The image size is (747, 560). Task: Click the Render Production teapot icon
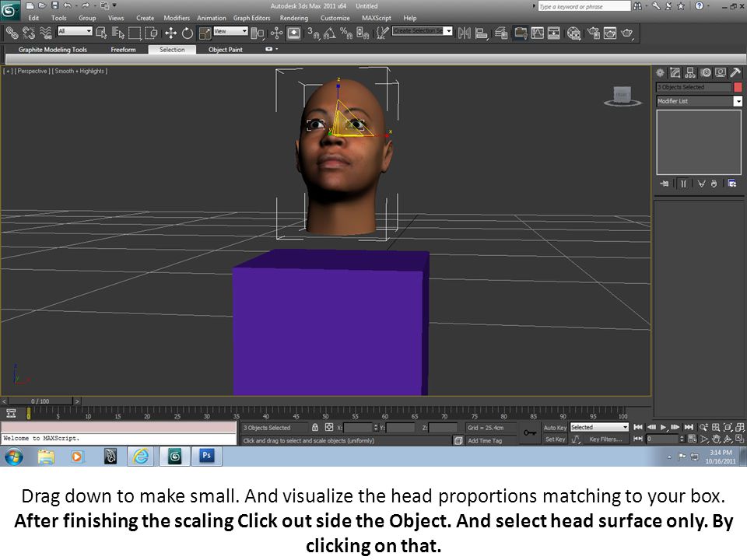(627, 33)
